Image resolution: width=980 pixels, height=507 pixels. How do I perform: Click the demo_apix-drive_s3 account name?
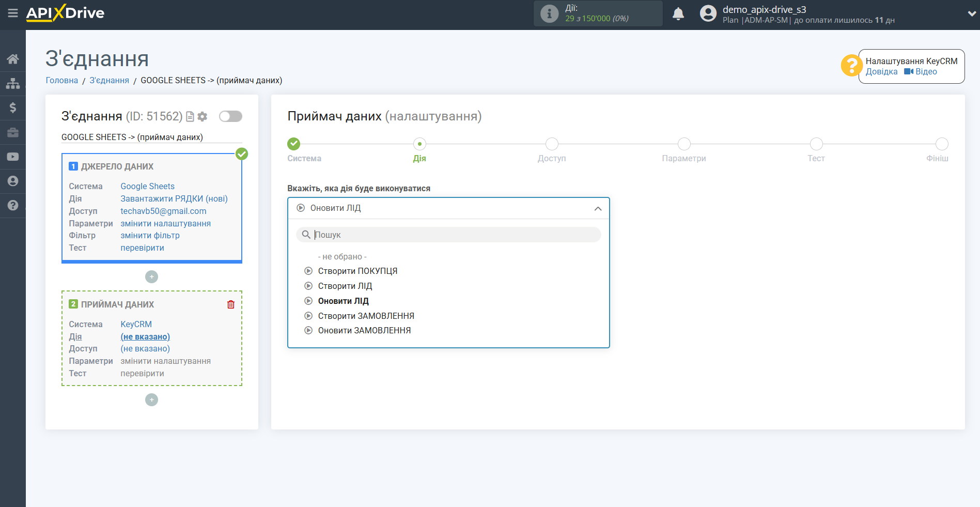(764, 9)
